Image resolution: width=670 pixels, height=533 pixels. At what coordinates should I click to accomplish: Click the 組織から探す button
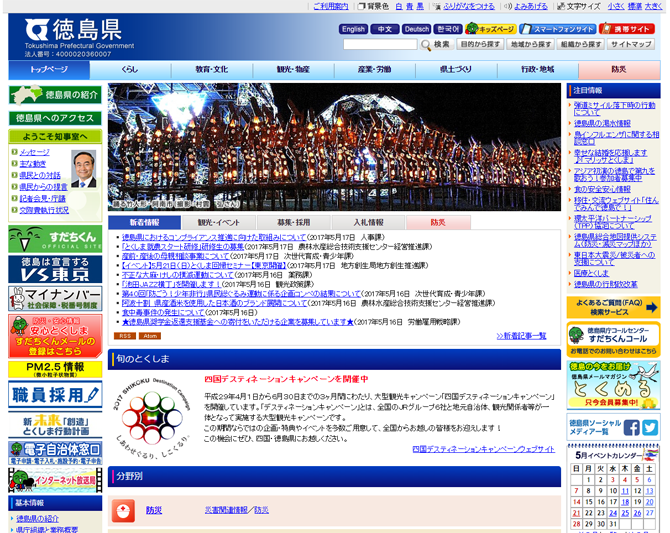pyautogui.click(x=581, y=44)
